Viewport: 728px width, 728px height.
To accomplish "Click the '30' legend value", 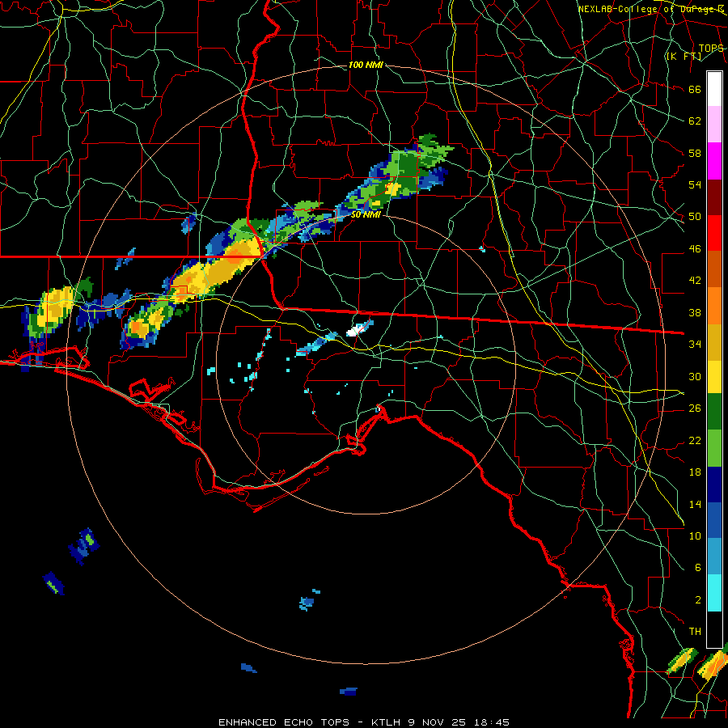I will click(695, 376).
